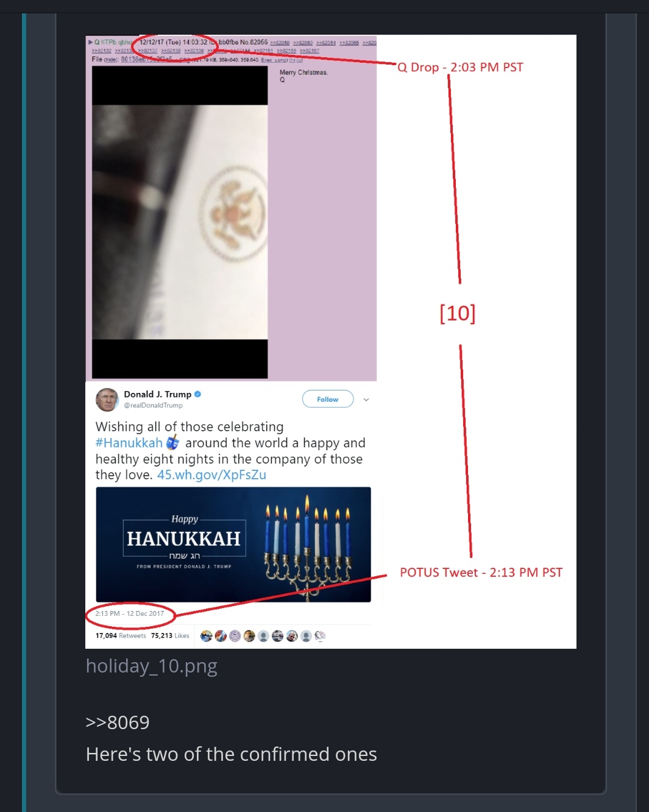649x812 pixels.
Task: Click the first liker avatar in row
Action: [206, 636]
